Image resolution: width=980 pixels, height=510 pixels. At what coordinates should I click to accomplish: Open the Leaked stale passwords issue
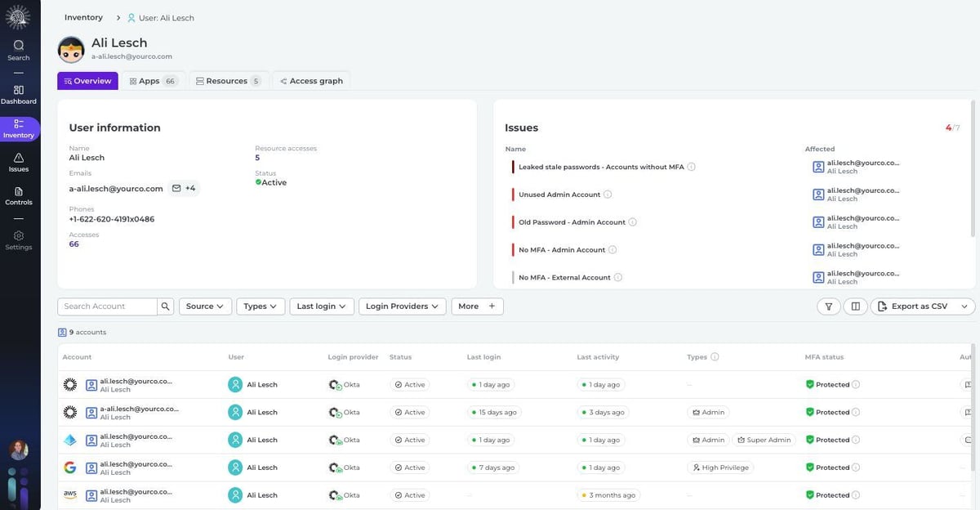pos(601,167)
